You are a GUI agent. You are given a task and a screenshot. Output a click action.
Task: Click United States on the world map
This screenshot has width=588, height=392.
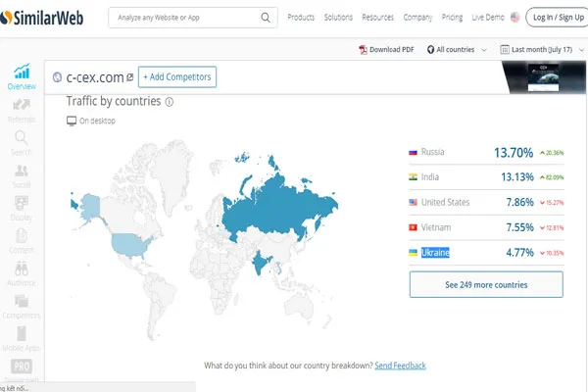pos(129,245)
